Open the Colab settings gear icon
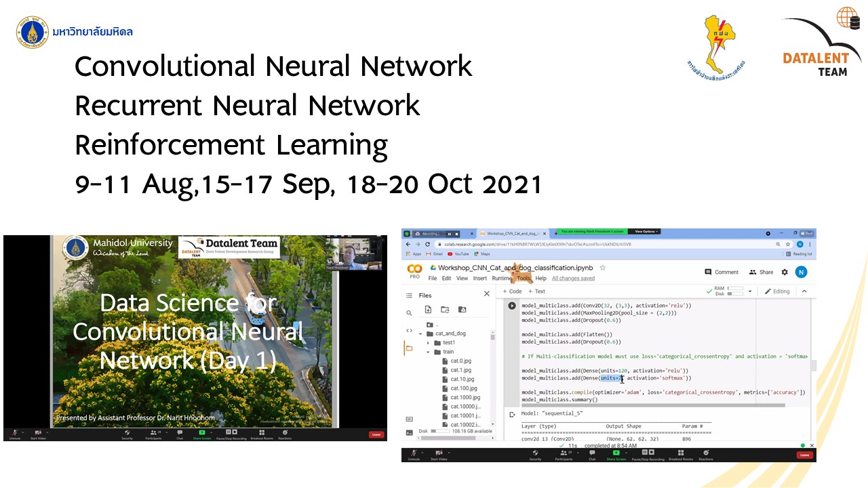868x488 pixels. [x=785, y=272]
